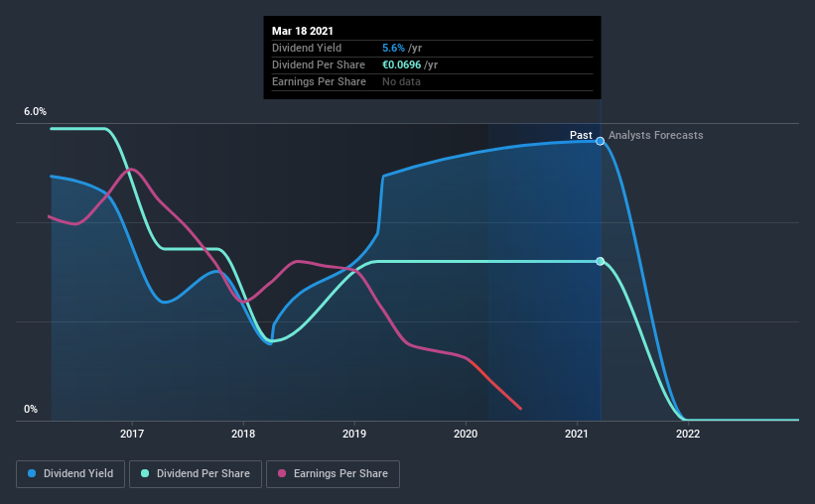Toggle the Earnings Per Share legend button
The width and height of the screenshot is (815, 504).
[x=333, y=474]
